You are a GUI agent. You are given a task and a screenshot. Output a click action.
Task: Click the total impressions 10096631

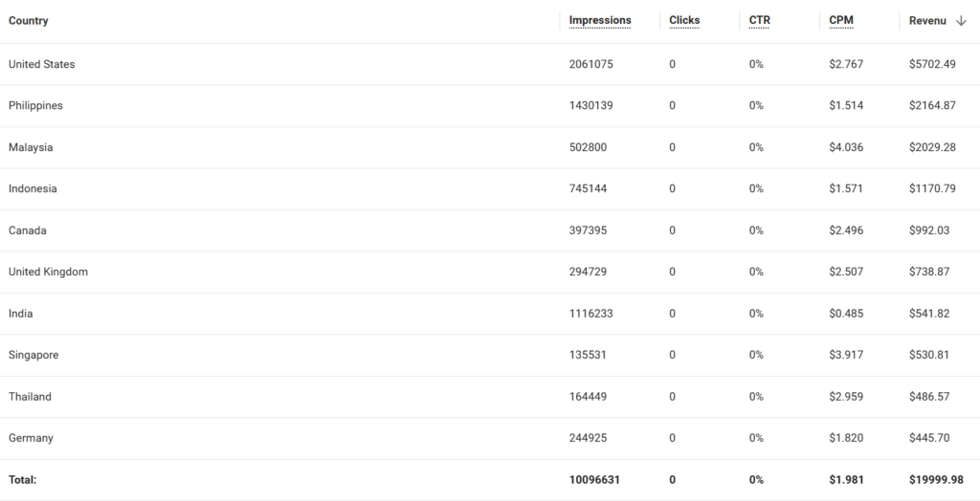click(x=594, y=480)
